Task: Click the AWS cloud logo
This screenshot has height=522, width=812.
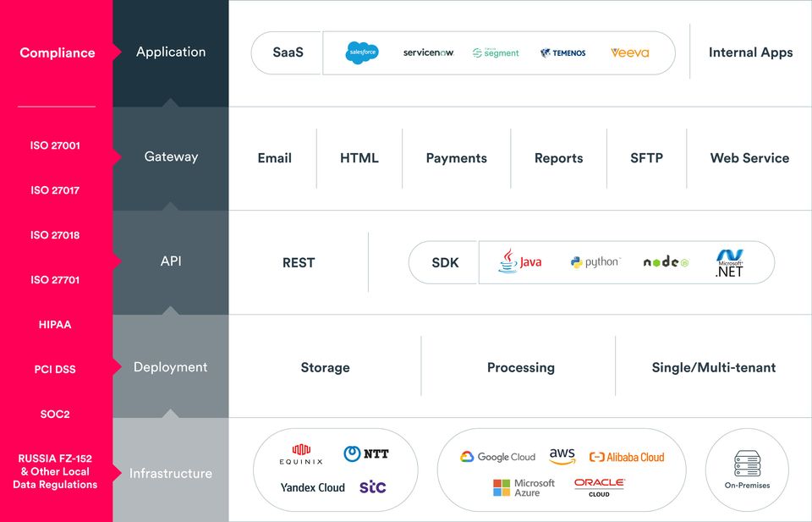Action: tap(562, 456)
